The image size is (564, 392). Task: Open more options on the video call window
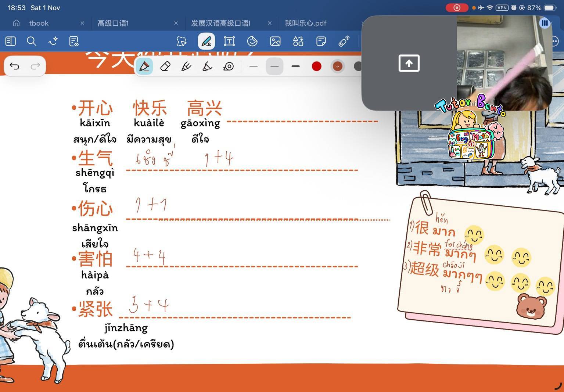pos(544,23)
